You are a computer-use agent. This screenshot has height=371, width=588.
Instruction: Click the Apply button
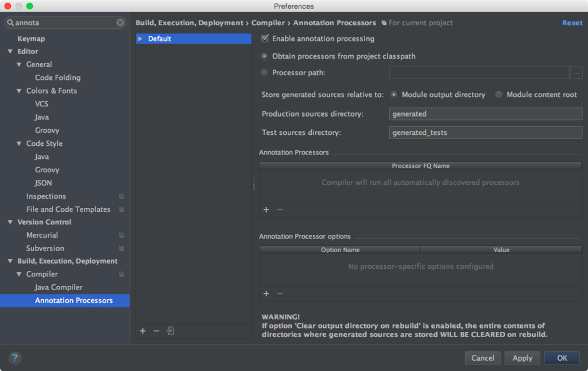pyautogui.click(x=522, y=358)
